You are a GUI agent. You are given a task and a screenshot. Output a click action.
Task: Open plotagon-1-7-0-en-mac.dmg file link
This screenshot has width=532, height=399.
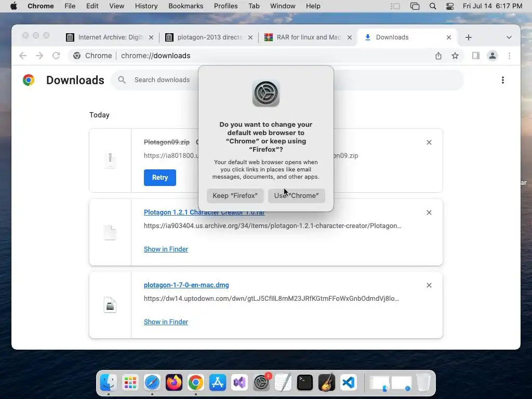pos(187,285)
